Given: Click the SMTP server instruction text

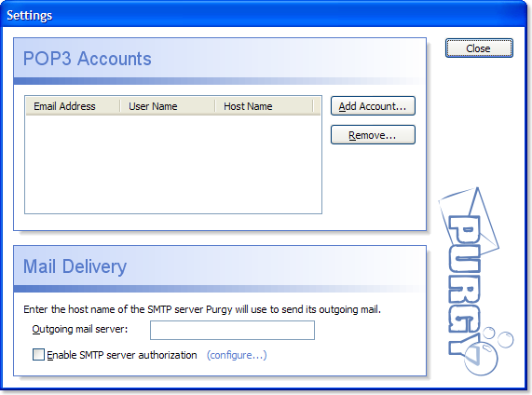Looking at the screenshot, I should 202,309.
